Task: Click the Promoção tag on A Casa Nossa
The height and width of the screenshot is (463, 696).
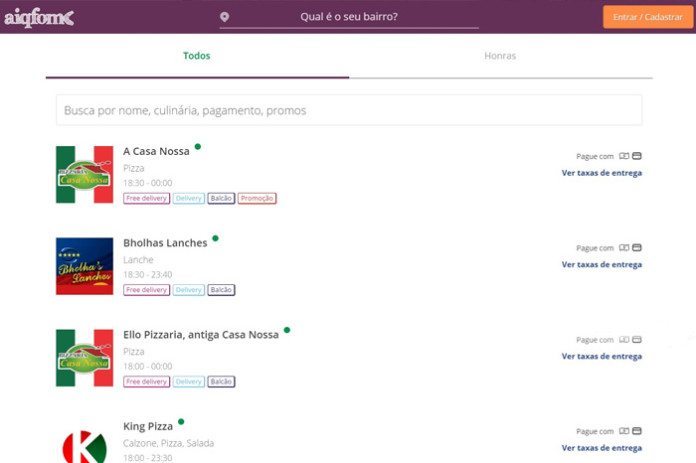Action: (257, 198)
